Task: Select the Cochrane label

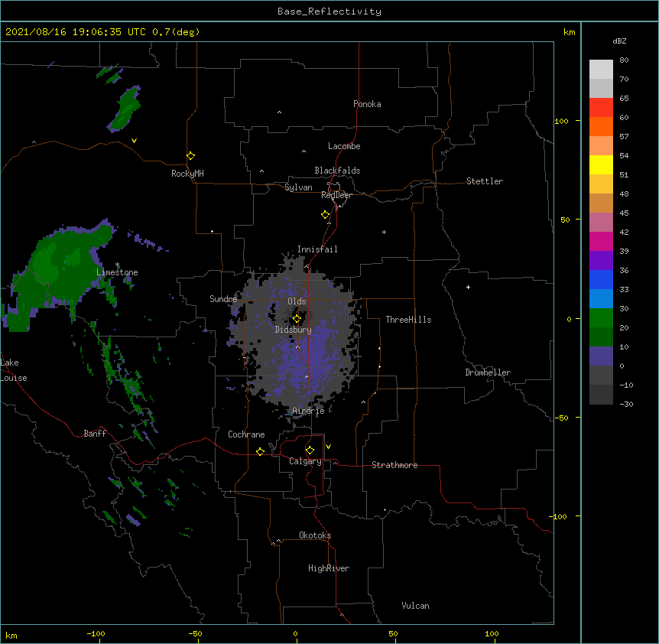Action: click(x=246, y=434)
